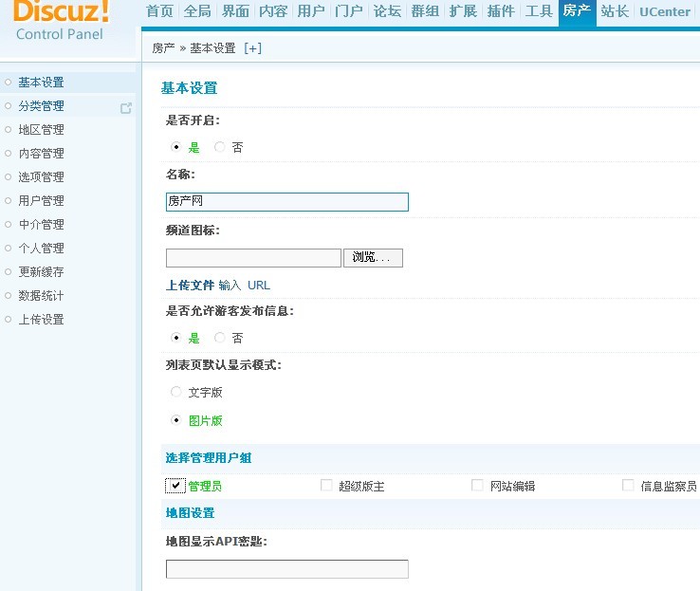Screen dimensions: 700x591
Task: Open the 全局 top menu
Action: pyautogui.click(x=197, y=11)
